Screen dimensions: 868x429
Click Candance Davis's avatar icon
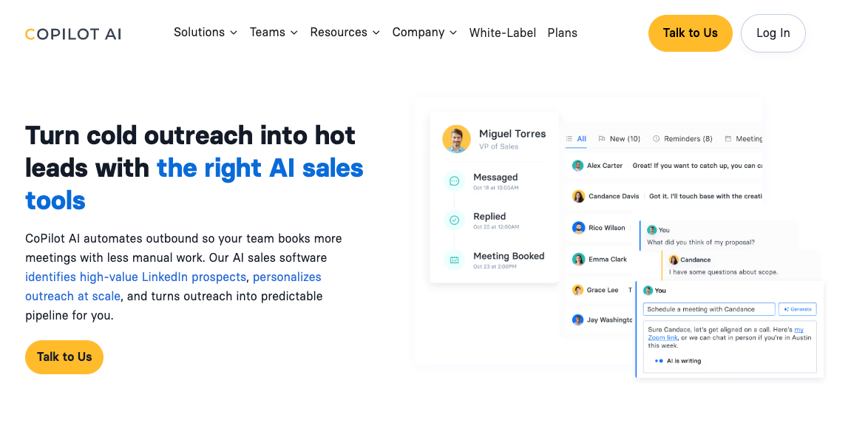click(x=578, y=197)
